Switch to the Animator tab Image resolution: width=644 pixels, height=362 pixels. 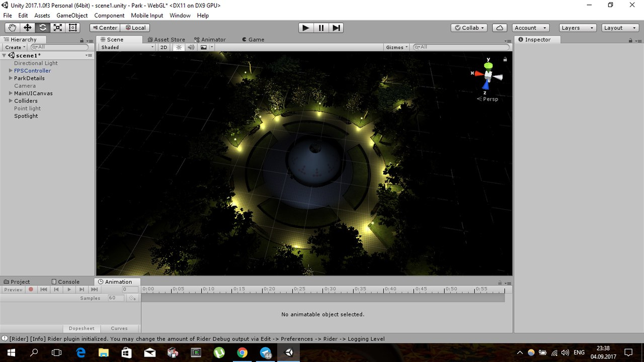coord(210,39)
